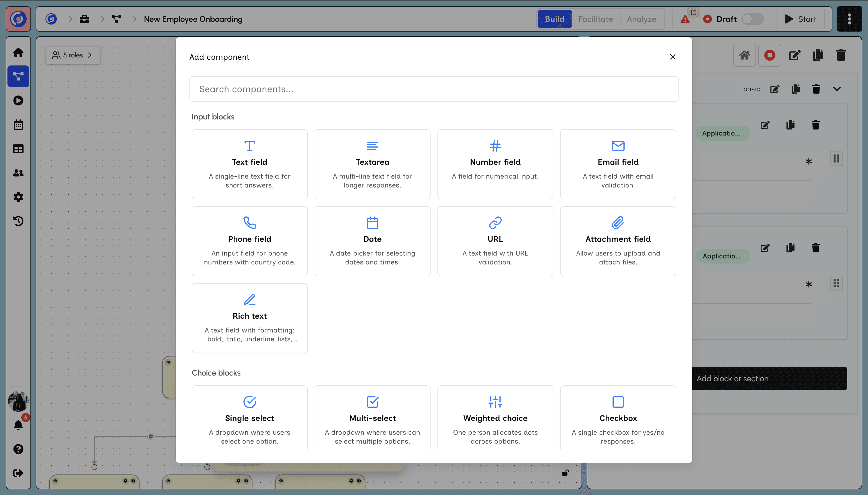The height and width of the screenshot is (495, 868).
Task: Open the history sidebar icon
Action: tap(18, 221)
